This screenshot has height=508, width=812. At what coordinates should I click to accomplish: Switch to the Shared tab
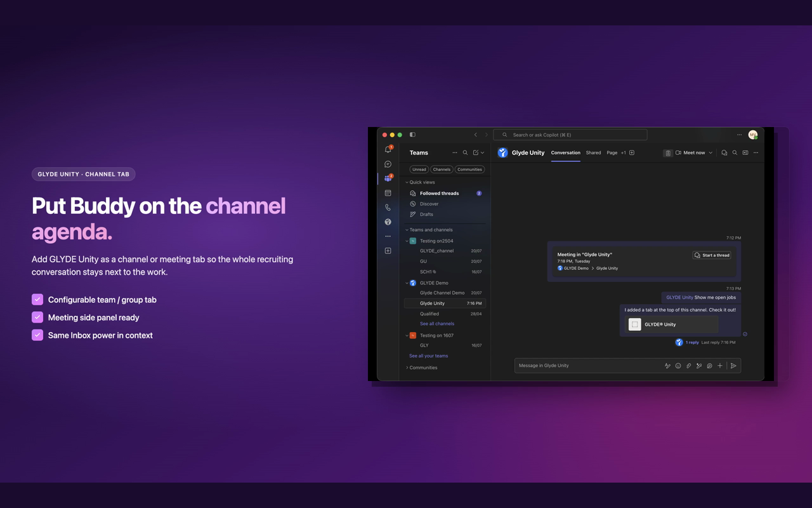click(594, 153)
